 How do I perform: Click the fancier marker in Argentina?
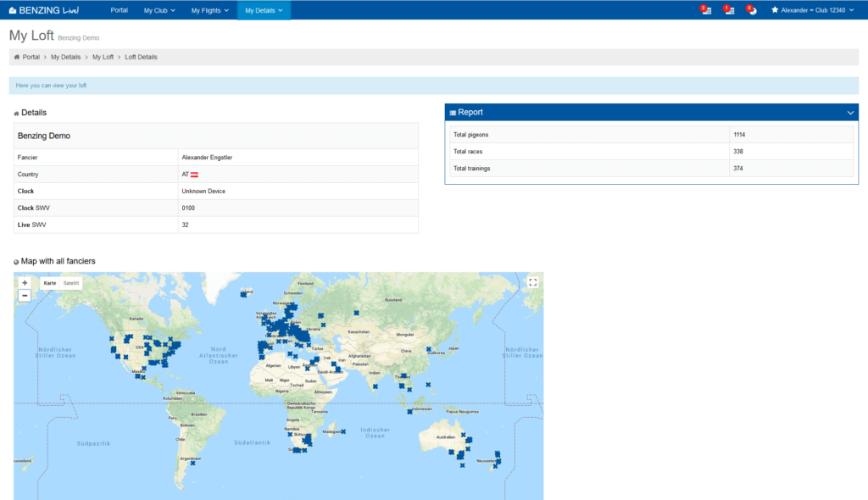(193, 463)
